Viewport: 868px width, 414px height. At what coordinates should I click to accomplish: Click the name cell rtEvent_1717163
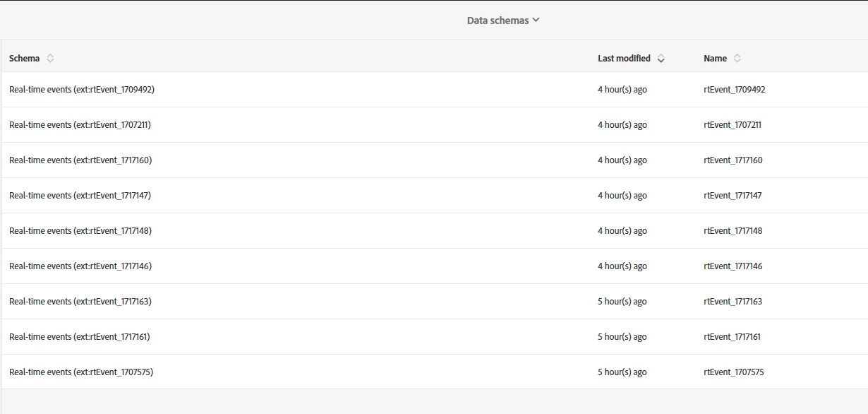(x=733, y=302)
